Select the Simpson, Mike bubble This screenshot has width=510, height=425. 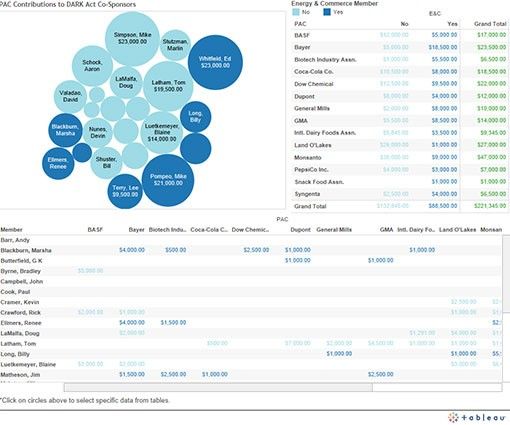tap(132, 39)
